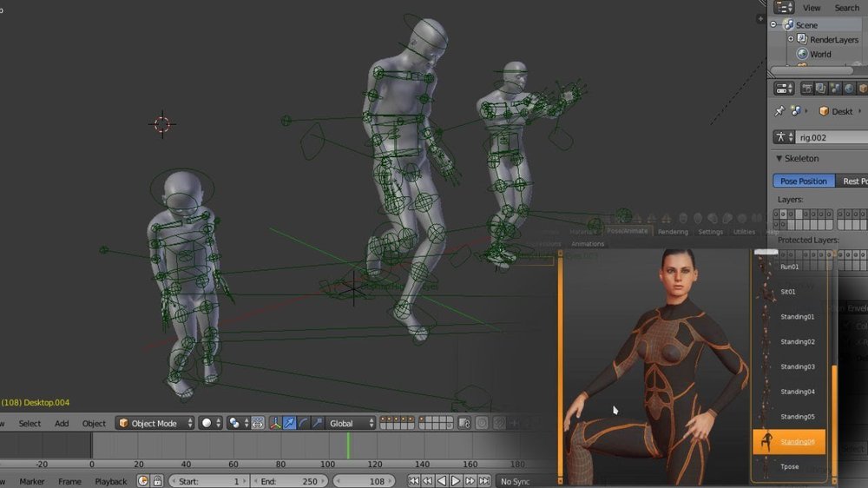Open the Object Mode dropdown
This screenshot has width=868, height=488.
[x=155, y=423]
